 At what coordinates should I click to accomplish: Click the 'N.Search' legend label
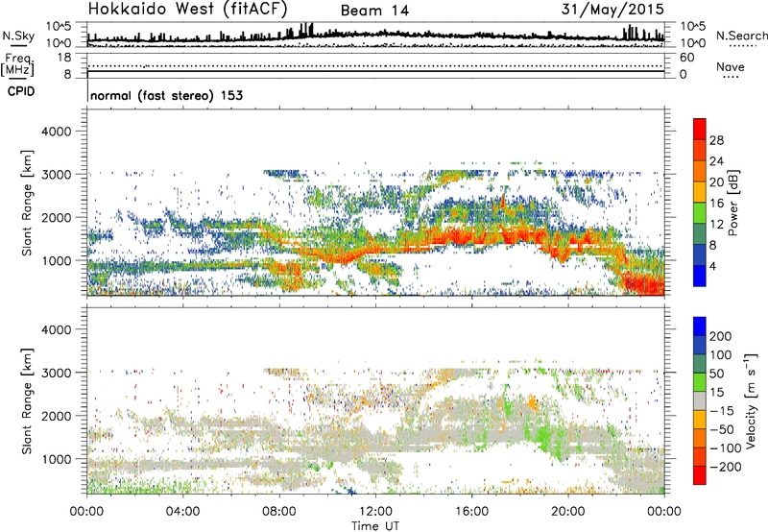point(741,36)
